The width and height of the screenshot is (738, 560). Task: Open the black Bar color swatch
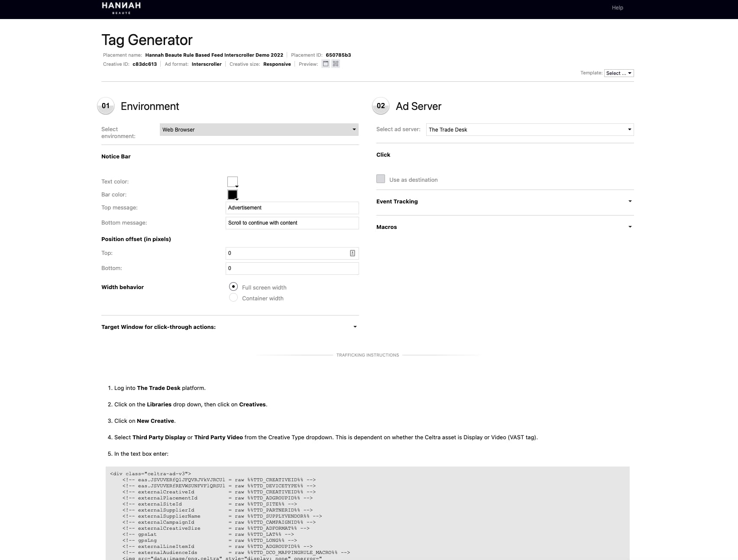pos(233,195)
